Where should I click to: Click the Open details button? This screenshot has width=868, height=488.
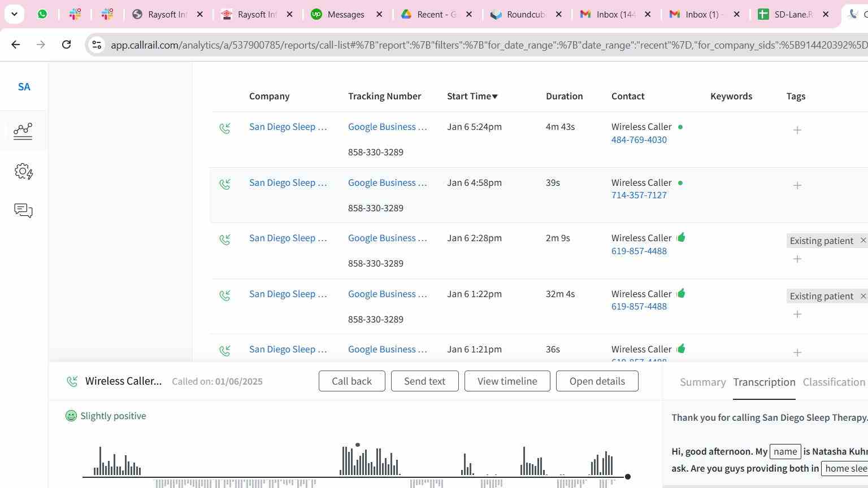tap(597, 381)
